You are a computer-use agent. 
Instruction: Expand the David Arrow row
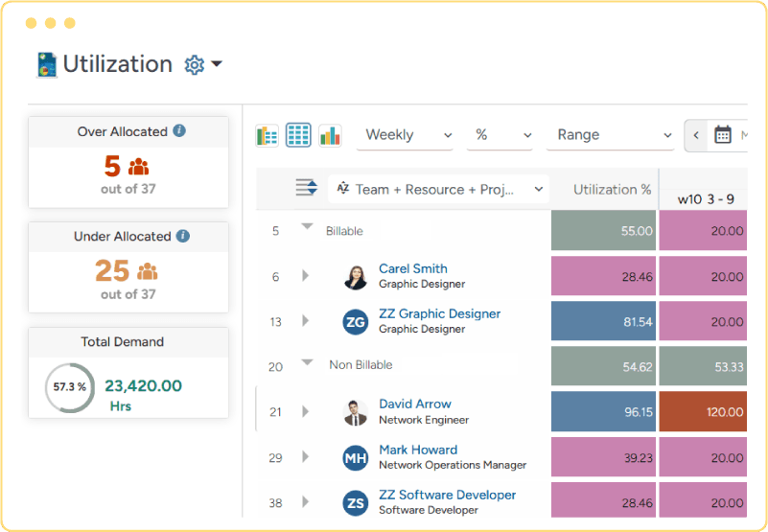point(306,411)
